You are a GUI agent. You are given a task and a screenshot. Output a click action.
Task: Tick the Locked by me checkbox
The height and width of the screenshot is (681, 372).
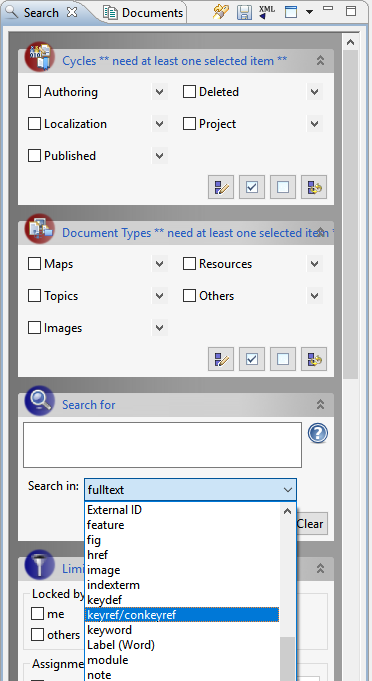pyautogui.click(x=37, y=614)
